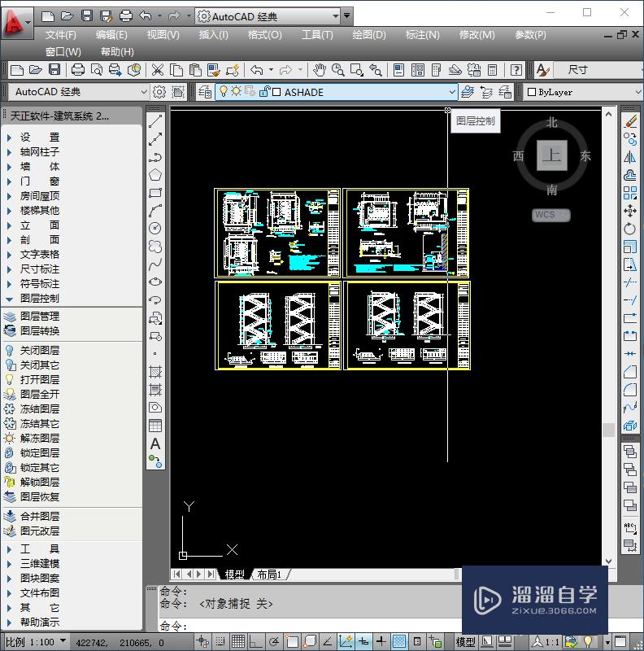
Task: Open the AutoCAD 经典 workspace dropdown
Action: tap(78, 92)
